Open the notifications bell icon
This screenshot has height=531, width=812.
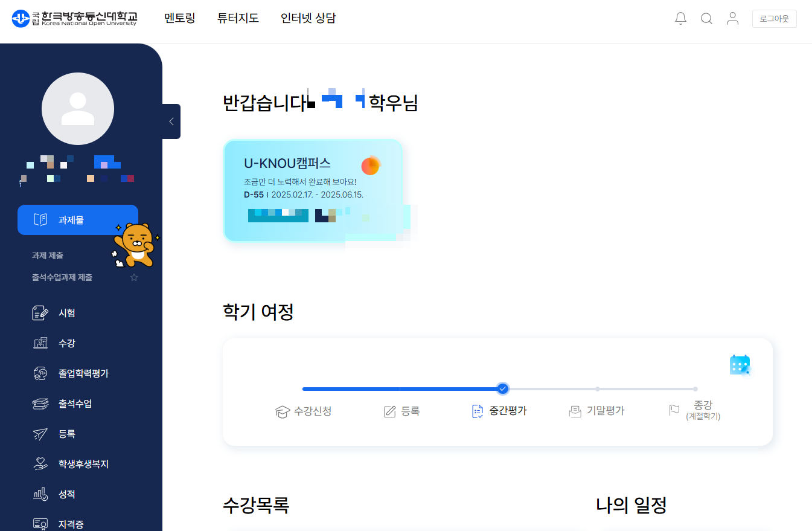pos(680,19)
